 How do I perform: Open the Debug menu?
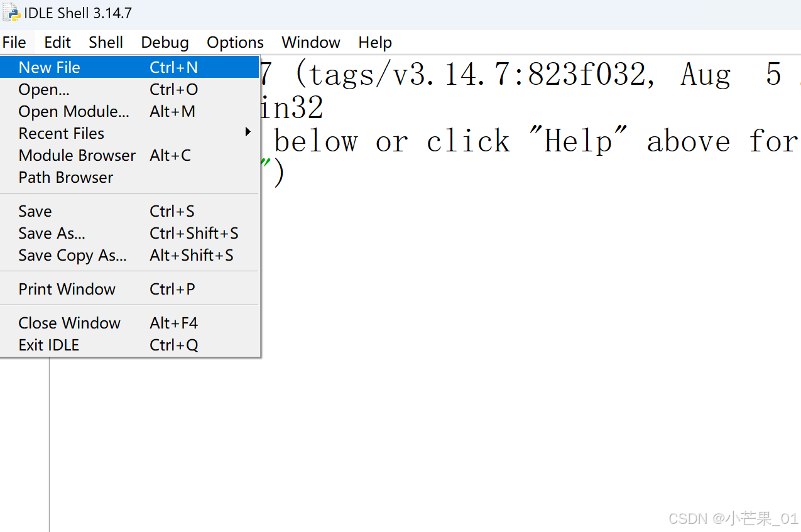tap(165, 42)
